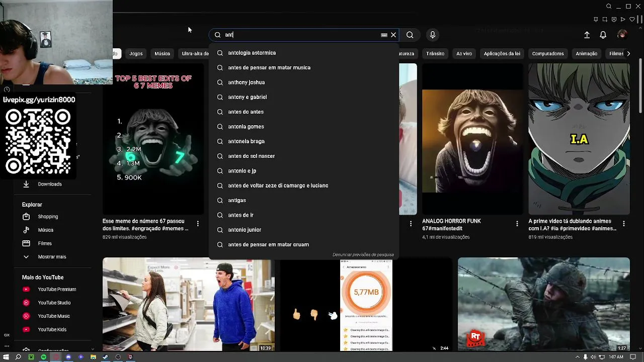The width and height of the screenshot is (644, 362).
Task: Open the ANALOG HORROR FUNK thumbnail
Action: click(x=472, y=139)
